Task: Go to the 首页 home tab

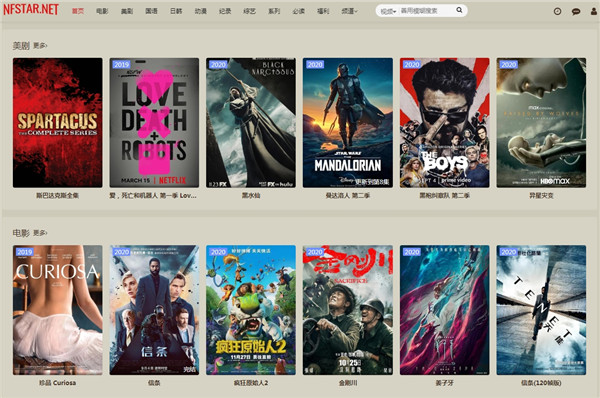Action: [x=78, y=11]
